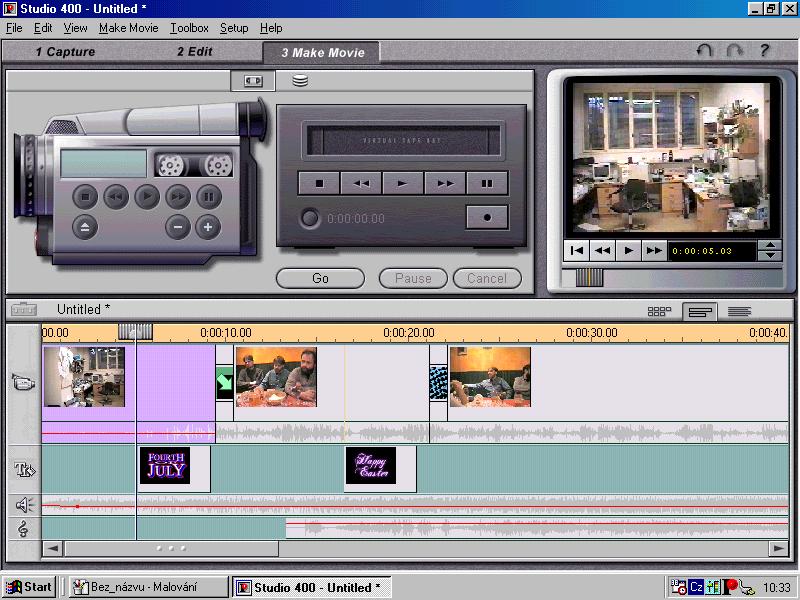Screen dimensions: 800x600
Task: Increase the preview timecode with up arrow
Action: pyautogui.click(x=770, y=245)
